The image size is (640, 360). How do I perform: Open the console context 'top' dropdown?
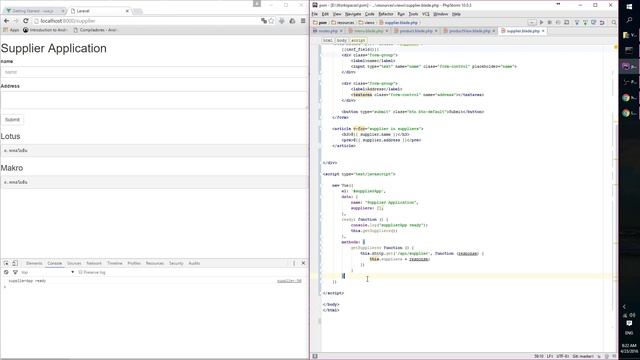pos(47,272)
